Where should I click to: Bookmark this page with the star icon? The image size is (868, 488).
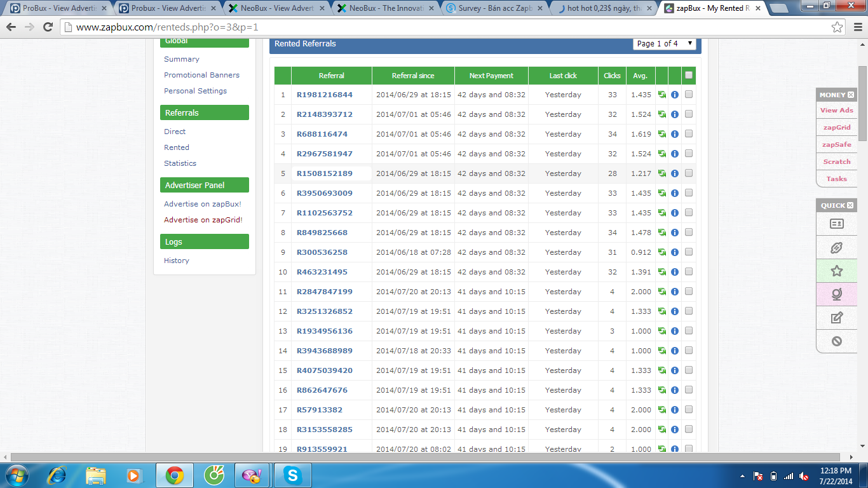837,27
